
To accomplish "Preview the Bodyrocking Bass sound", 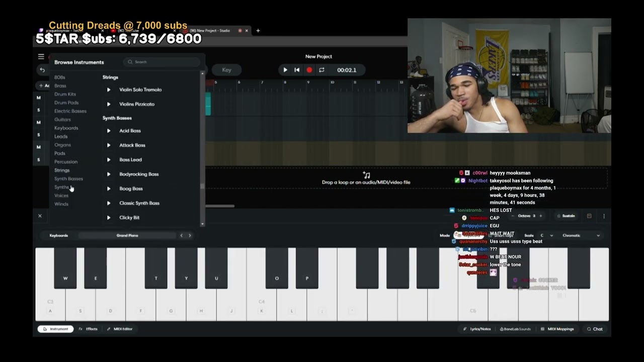I will 109,174.
